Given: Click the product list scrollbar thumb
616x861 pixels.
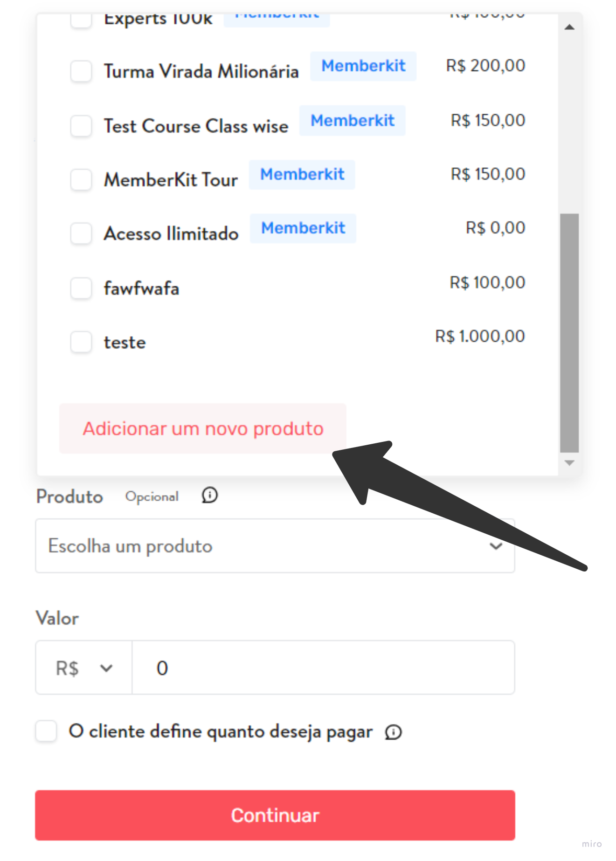Looking at the screenshot, I should pyautogui.click(x=569, y=333).
